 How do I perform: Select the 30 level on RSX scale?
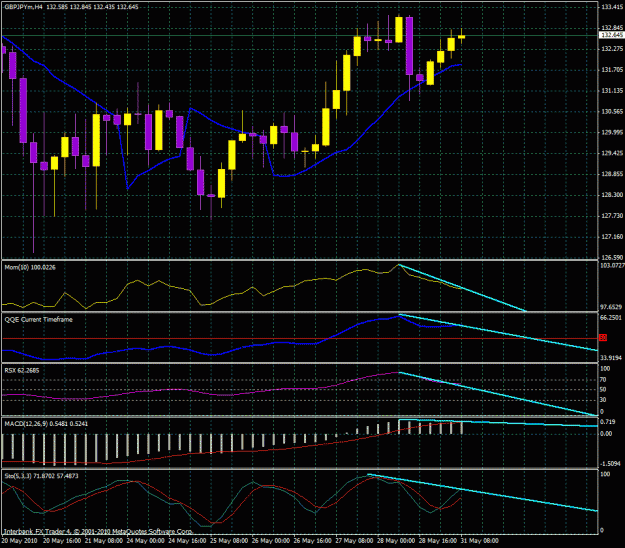click(603, 400)
